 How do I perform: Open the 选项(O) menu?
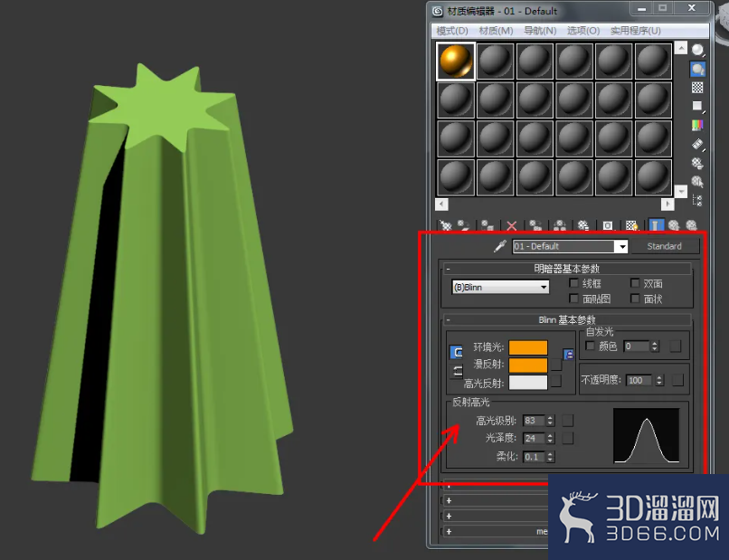583,31
